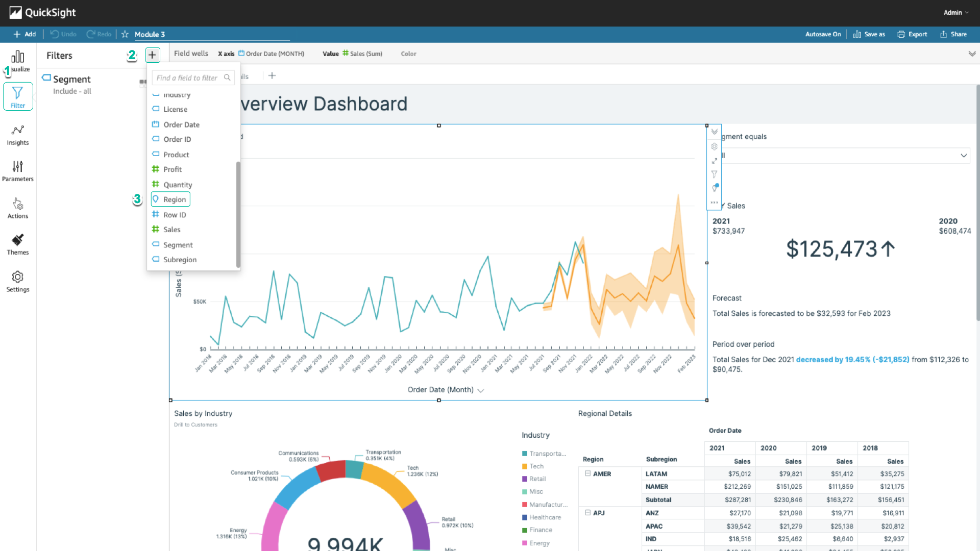Open the Insights panel
980x551 pixels.
[x=18, y=135]
